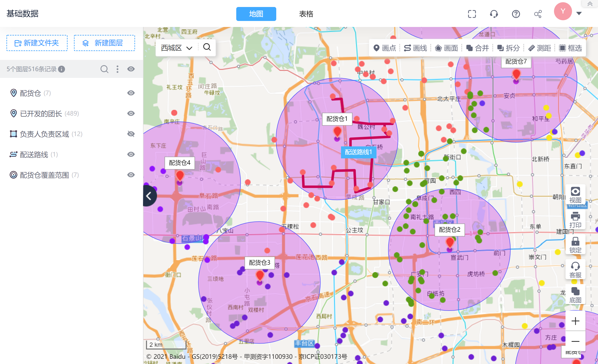Click the 5个图层516条记录 summary text
598x364 pixels.
(32, 69)
